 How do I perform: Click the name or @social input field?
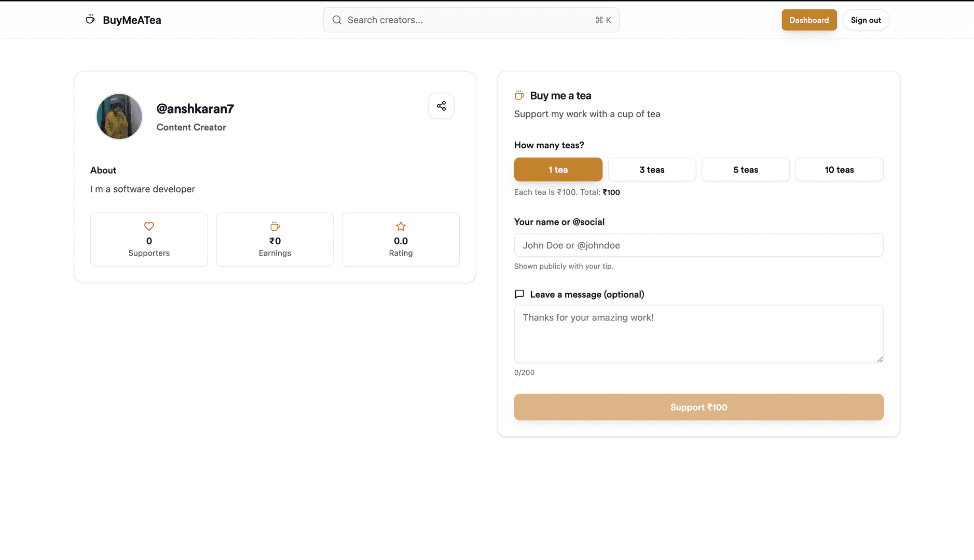[698, 245]
